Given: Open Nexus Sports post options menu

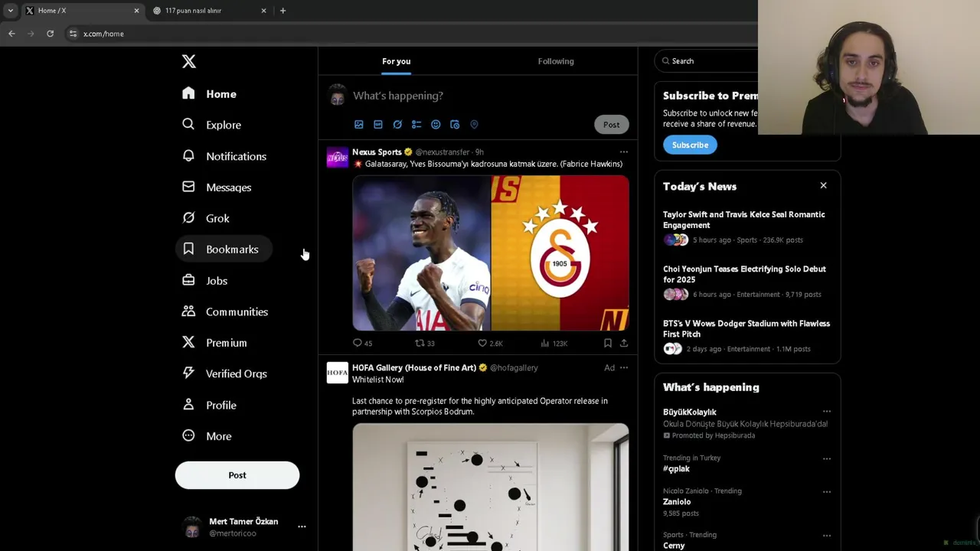Looking at the screenshot, I should [623, 152].
